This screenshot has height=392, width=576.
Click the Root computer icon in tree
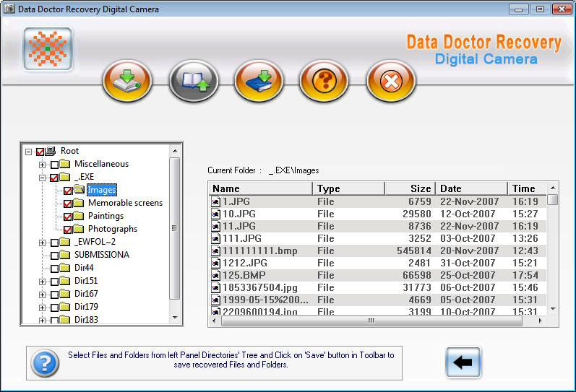pyautogui.click(x=51, y=151)
